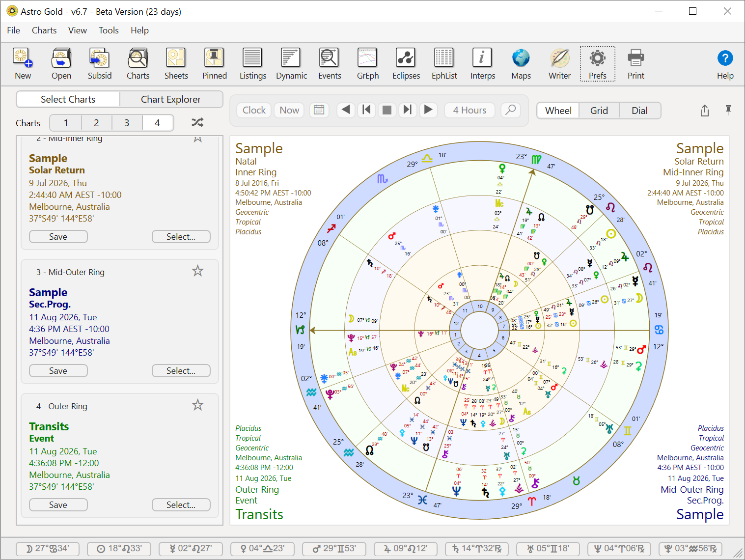Open the File menu
745x560 pixels.
[x=14, y=30]
